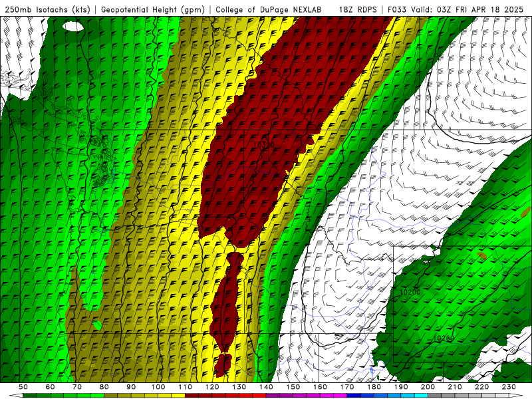Click the 170 colorbar label
The width and height of the screenshot is (532, 399).
tap(346, 387)
